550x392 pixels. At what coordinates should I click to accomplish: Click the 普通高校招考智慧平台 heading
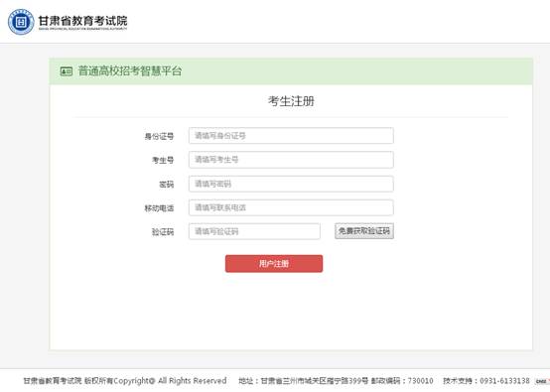point(130,71)
